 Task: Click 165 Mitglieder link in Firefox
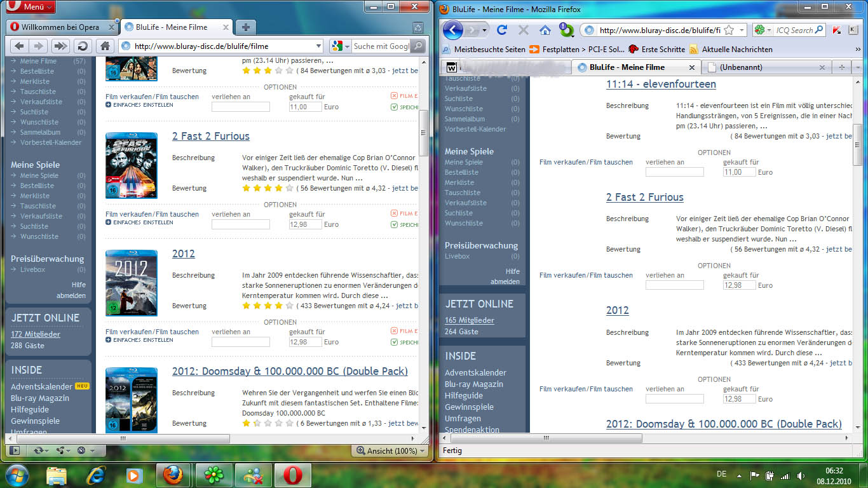point(470,320)
